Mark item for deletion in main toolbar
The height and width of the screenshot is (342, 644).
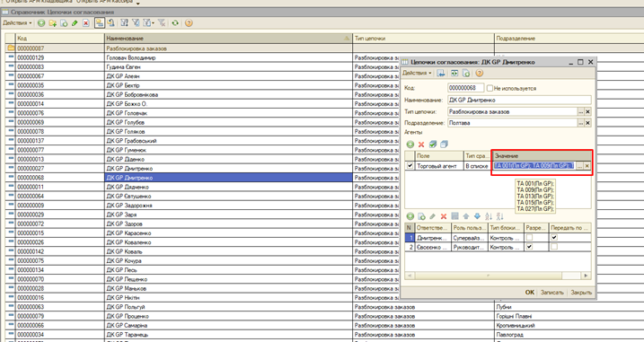coord(86,23)
